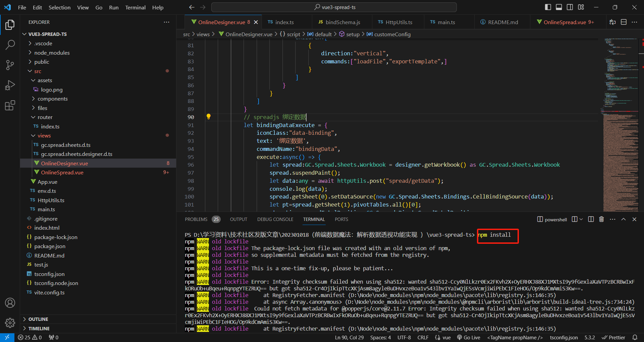This screenshot has height=342, width=644.
Task: Toggle primary side bar visibility
Action: pos(548,7)
